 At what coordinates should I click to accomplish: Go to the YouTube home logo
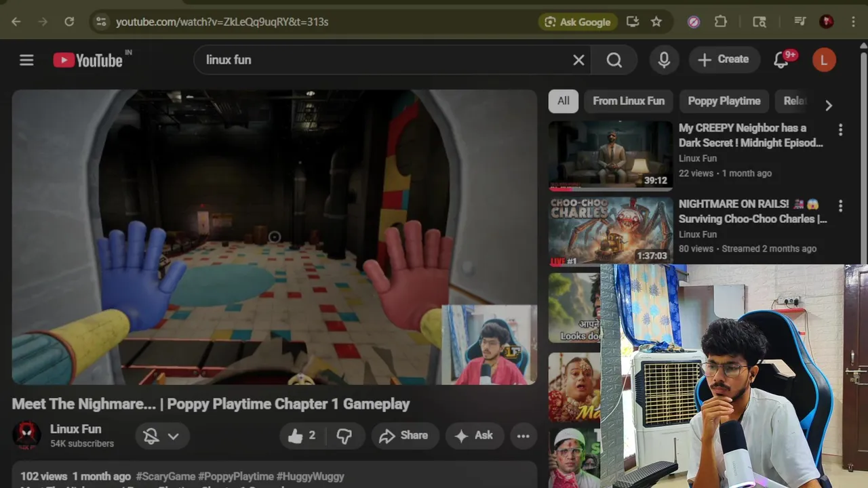pyautogui.click(x=88, y=60)
